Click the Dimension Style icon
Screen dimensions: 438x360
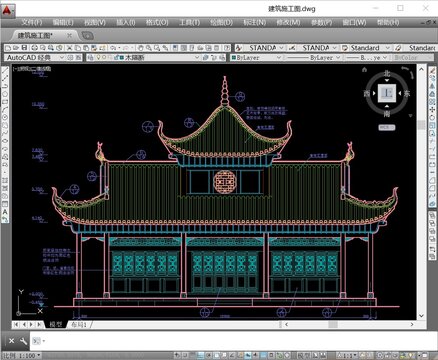(292, 48)
